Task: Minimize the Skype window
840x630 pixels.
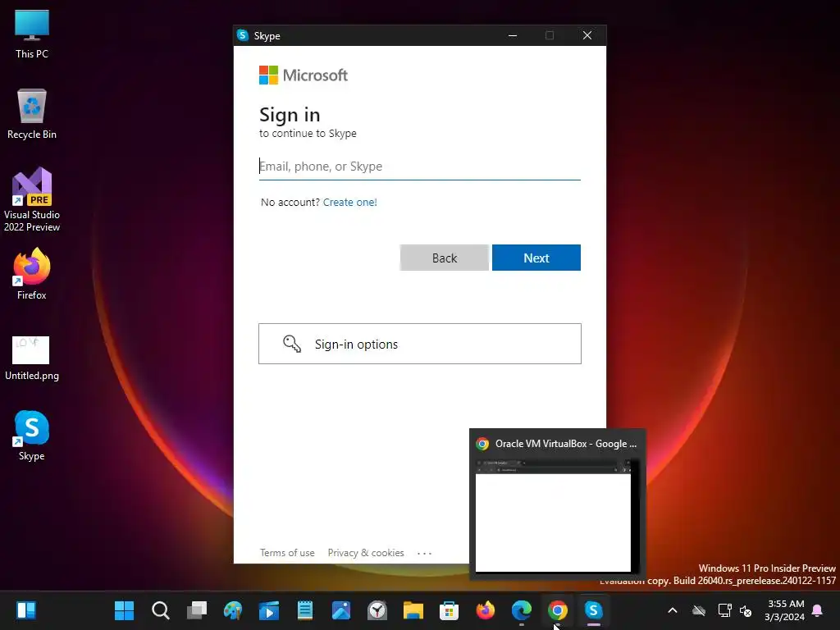Action: pos(513,35)
